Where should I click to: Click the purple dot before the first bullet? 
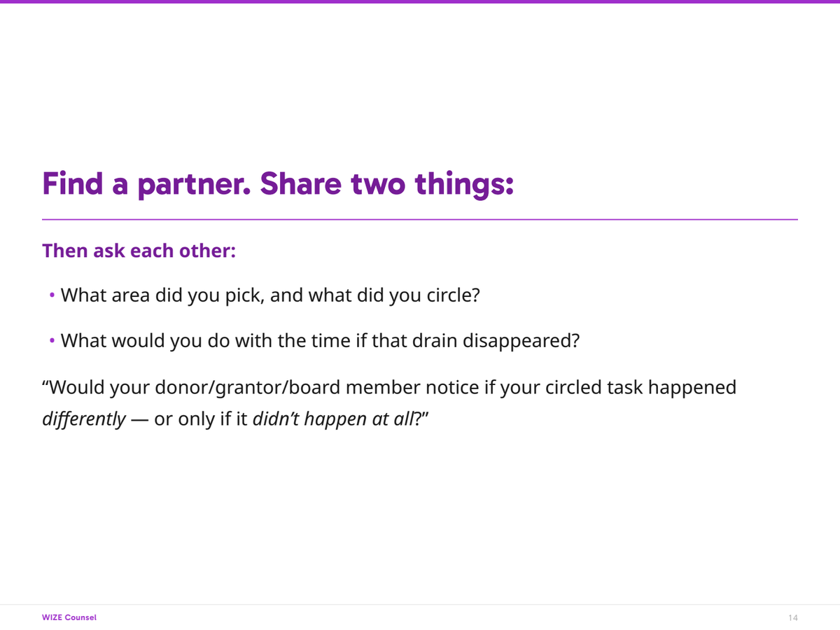52,295
